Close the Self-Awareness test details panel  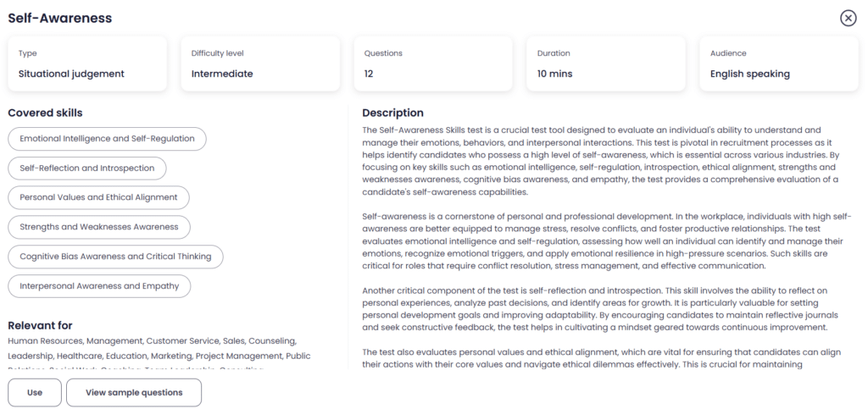pos(848,19)
